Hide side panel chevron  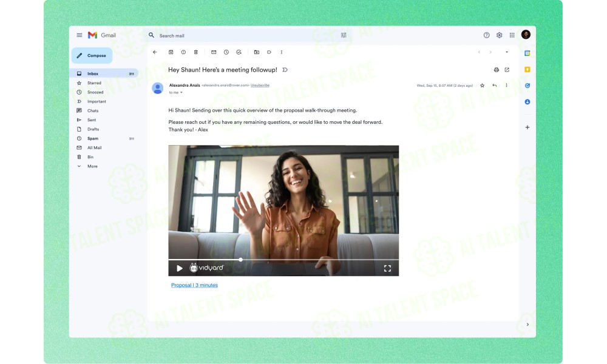[527, 325]
